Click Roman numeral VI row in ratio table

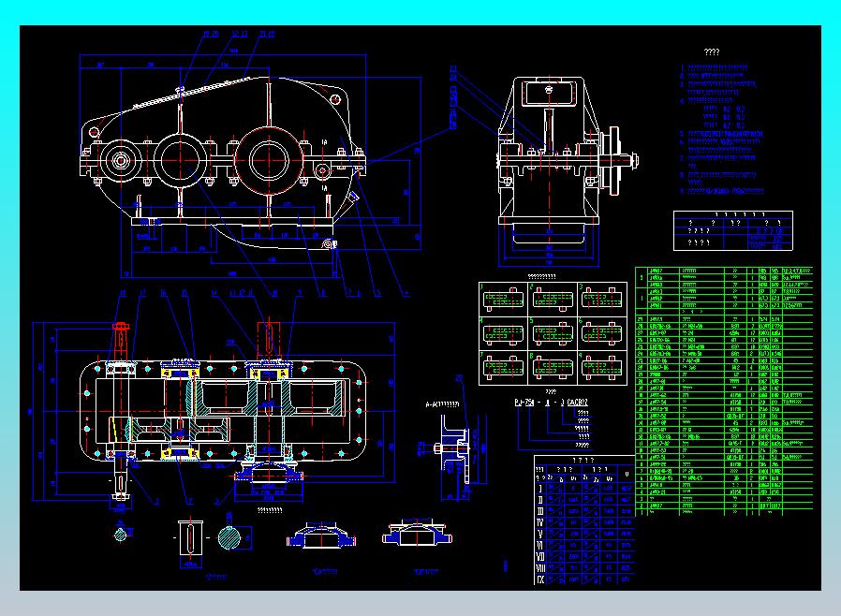[584, 545]
